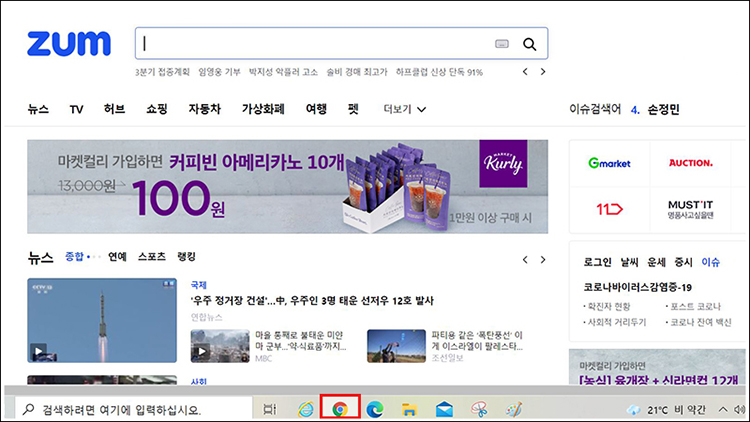750x422 pixels.
Task: Open the MUST'IT shortcut logo
Action: (691, 210)
